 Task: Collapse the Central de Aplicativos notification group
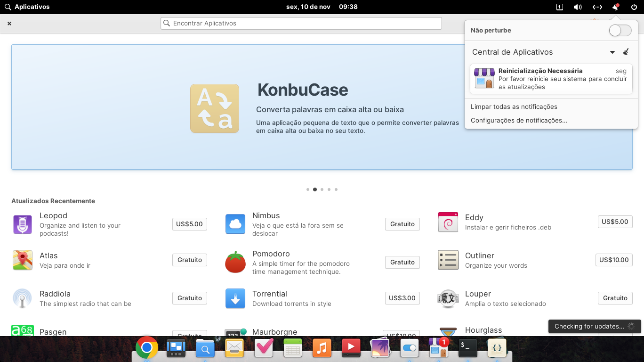pos(612,52)
